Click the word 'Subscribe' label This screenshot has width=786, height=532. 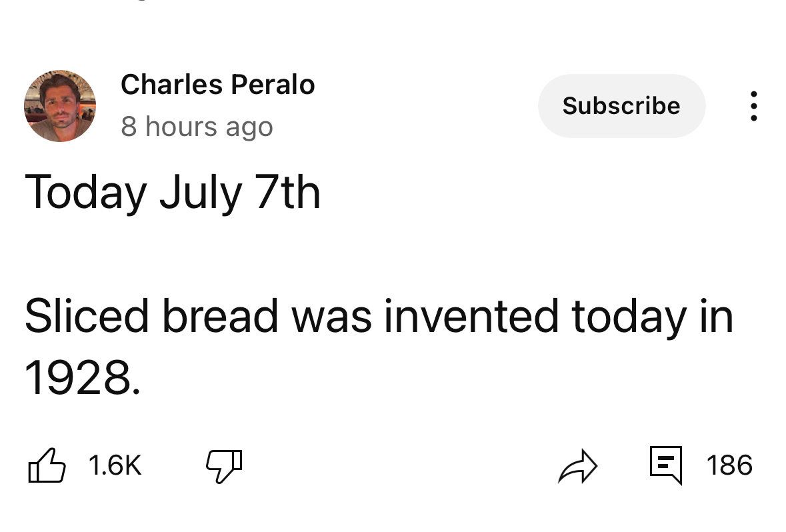pos(621,106)
